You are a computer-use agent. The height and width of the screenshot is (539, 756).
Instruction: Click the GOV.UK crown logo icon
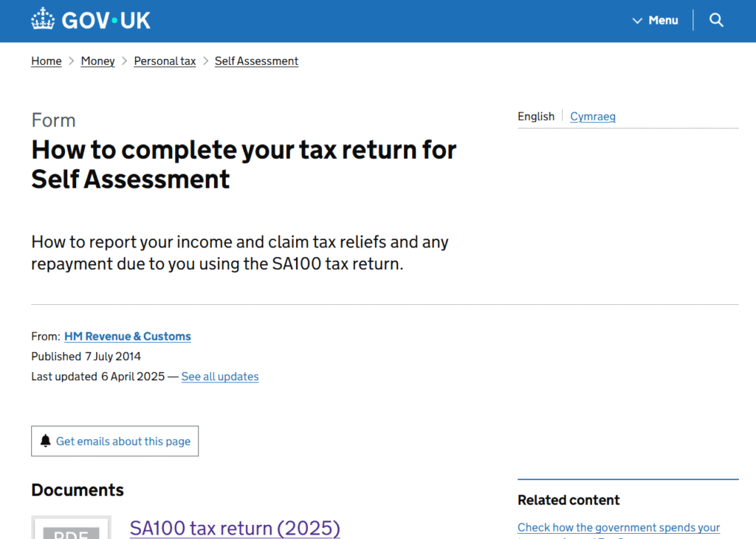tap(43, 20)
